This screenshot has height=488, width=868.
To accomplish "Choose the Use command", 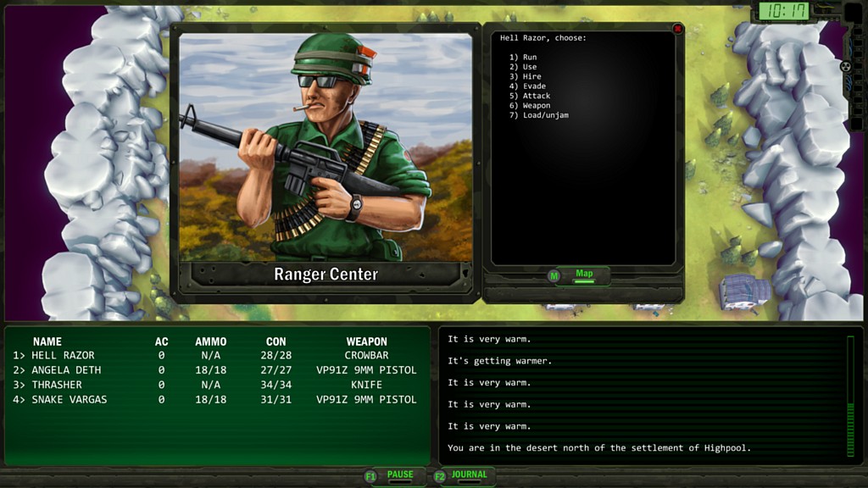I will 523,67.
